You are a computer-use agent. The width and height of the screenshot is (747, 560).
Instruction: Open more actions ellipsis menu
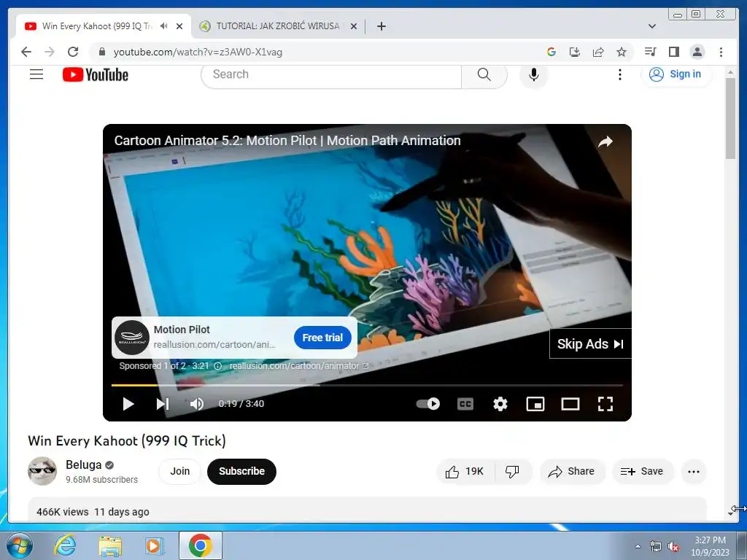click(694, 472)
